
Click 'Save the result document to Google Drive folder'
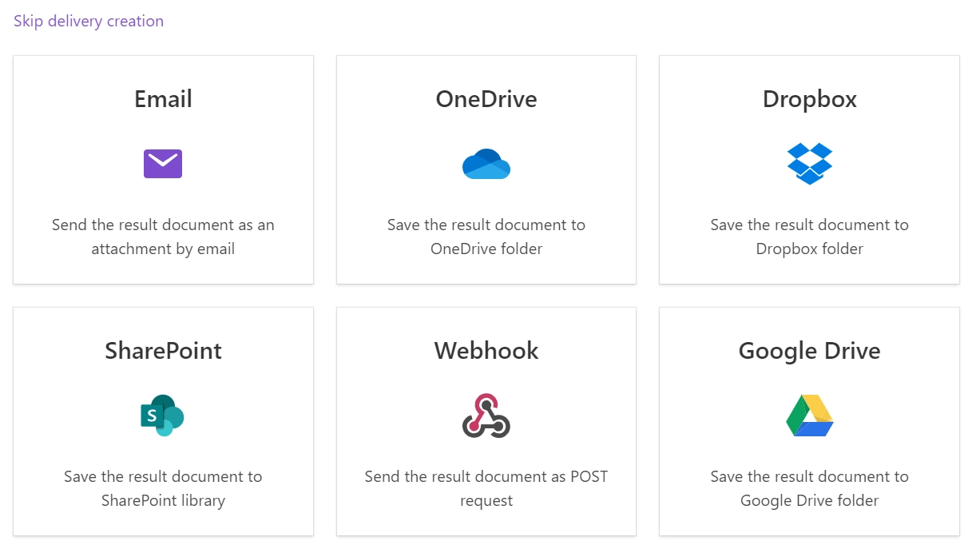click(x=809, y=488)
